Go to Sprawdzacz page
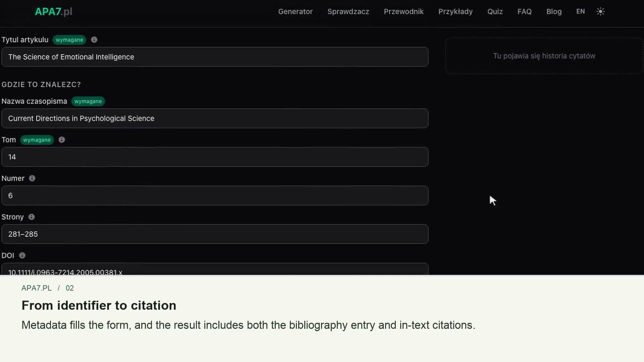The image size is (644, 362). point(348,11)
